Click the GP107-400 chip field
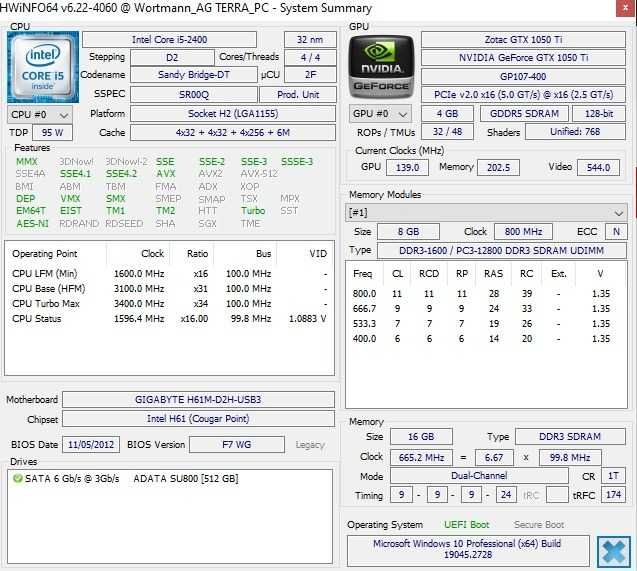 (523, 77)
